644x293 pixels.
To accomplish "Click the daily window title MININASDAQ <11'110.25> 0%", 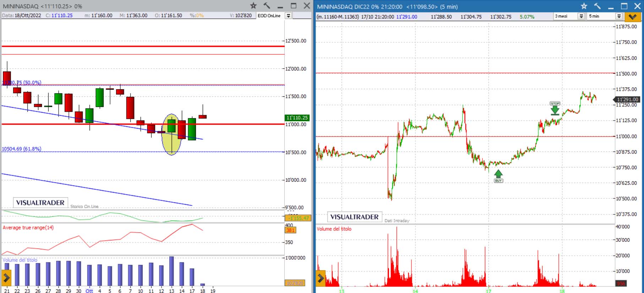I will [x=42, y=6].
